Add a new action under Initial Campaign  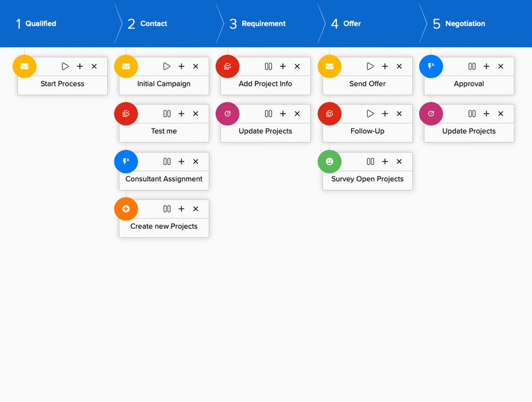181,66
